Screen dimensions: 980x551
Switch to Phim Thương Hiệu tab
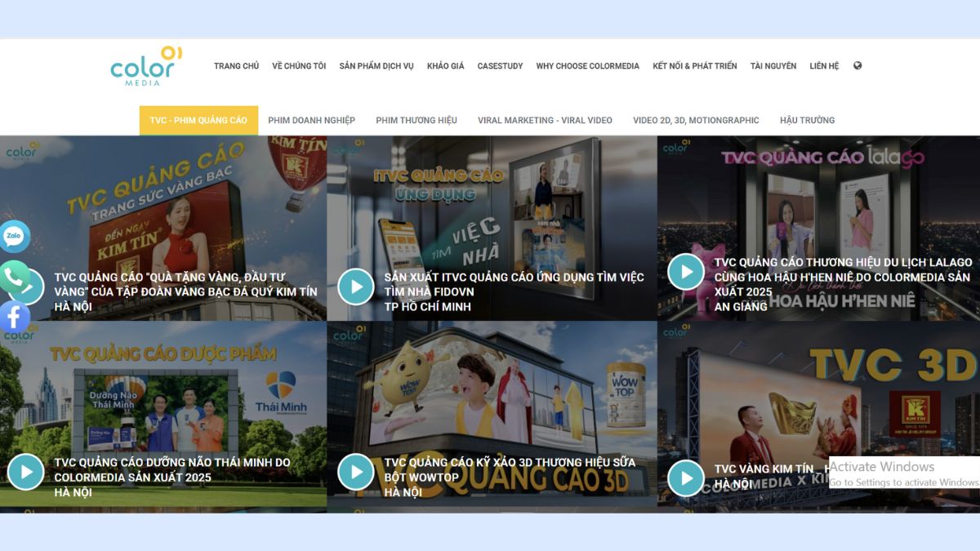(x=416, y=120)
